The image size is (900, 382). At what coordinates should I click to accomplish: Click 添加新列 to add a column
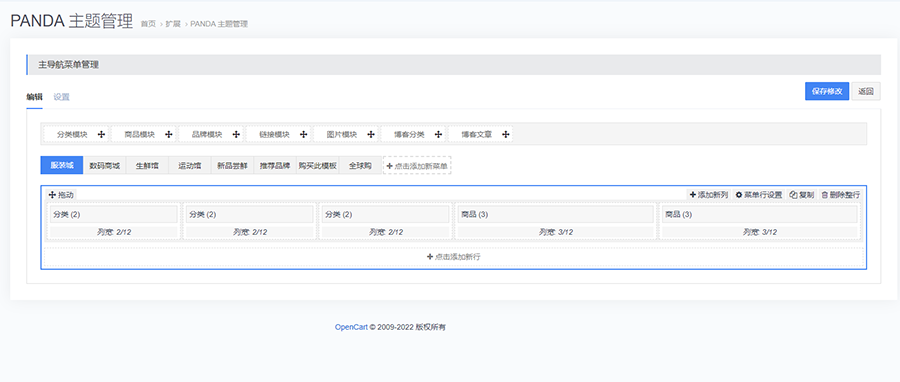pyautogui.click(x=709, y=195)
